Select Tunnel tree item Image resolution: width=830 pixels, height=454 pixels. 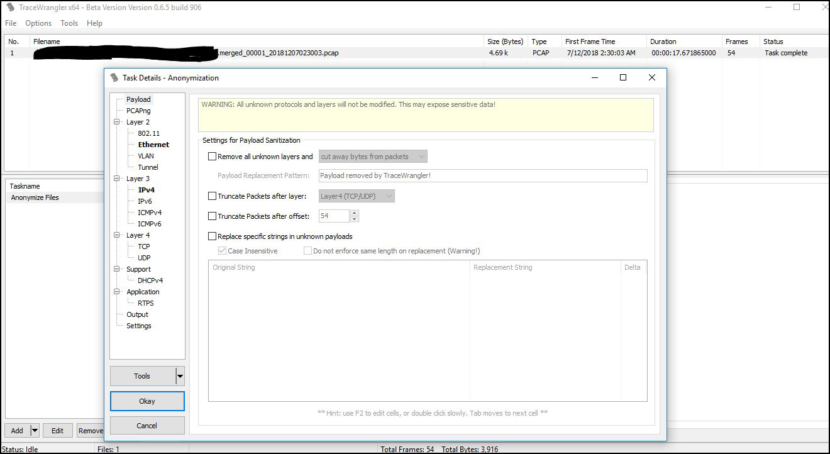point(148,167)
